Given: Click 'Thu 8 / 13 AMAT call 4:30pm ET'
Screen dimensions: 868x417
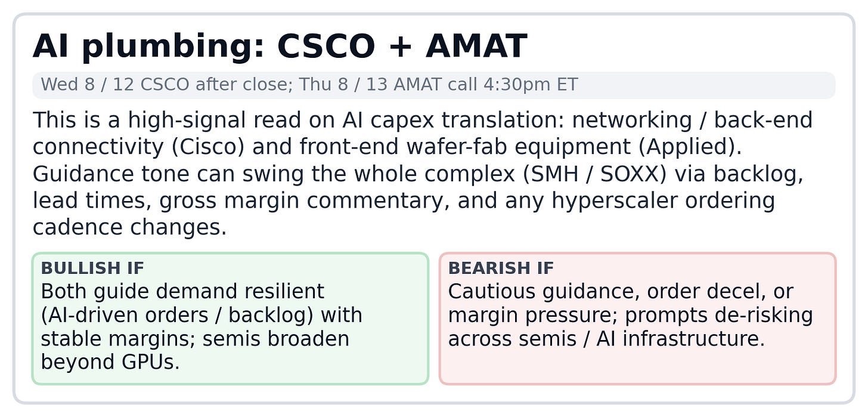Looking at the screenshot, I should (x=438, y=85).
